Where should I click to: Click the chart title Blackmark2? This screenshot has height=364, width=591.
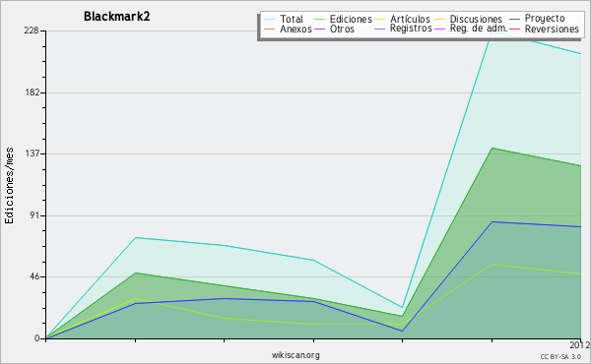[x=117, y=17]
